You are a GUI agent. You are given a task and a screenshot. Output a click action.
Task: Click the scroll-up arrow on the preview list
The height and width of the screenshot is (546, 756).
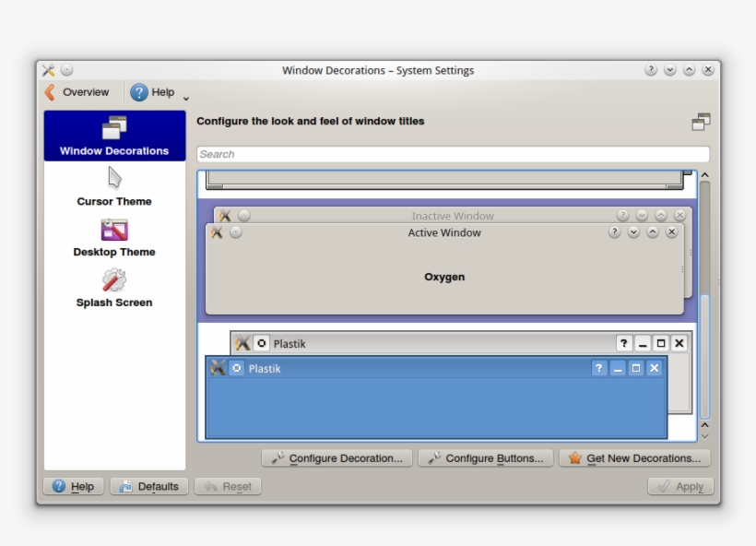tap(704, 173)
